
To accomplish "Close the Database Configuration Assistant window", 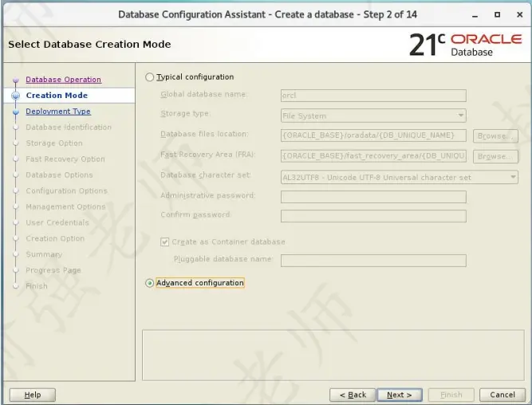I will pos(520,14).
